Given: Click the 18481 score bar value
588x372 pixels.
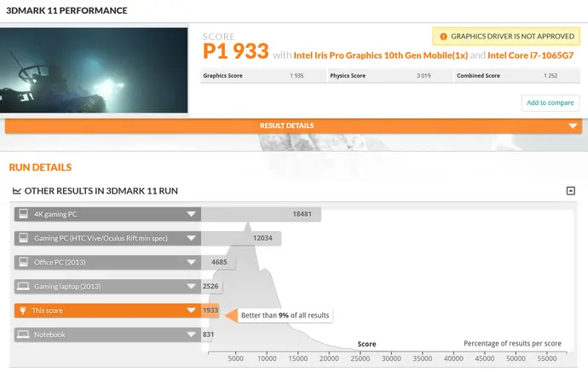Looking at the screenshot, I should (303, 214).
